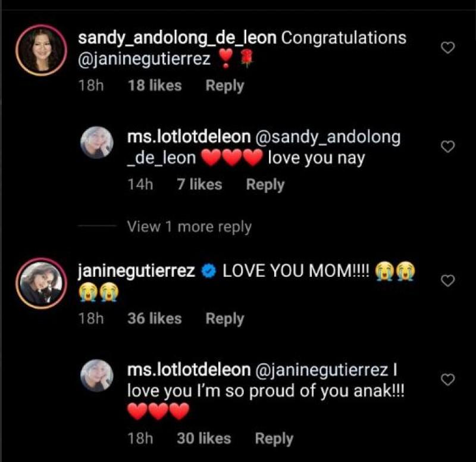Reply to ms.lotlotdeleon's 'so proud of you' comment
Image resolution: width=476 pixels, height=462 pixels.
point(274,439)
